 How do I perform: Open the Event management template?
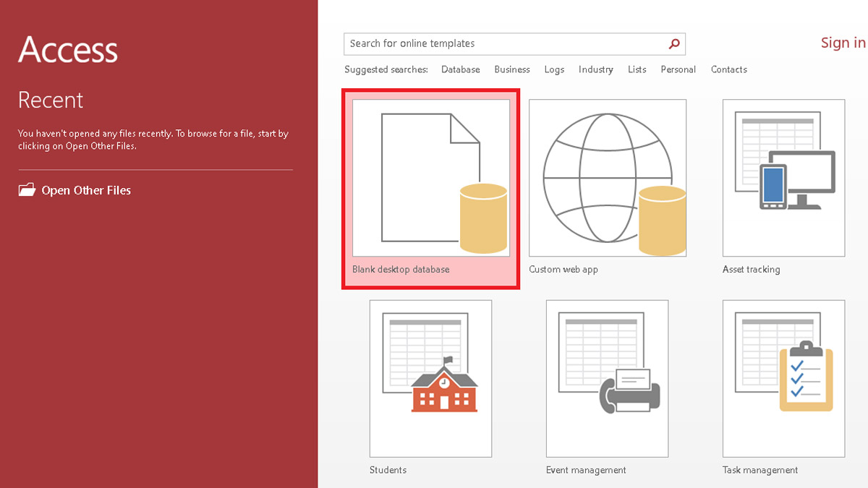(608, 377)
